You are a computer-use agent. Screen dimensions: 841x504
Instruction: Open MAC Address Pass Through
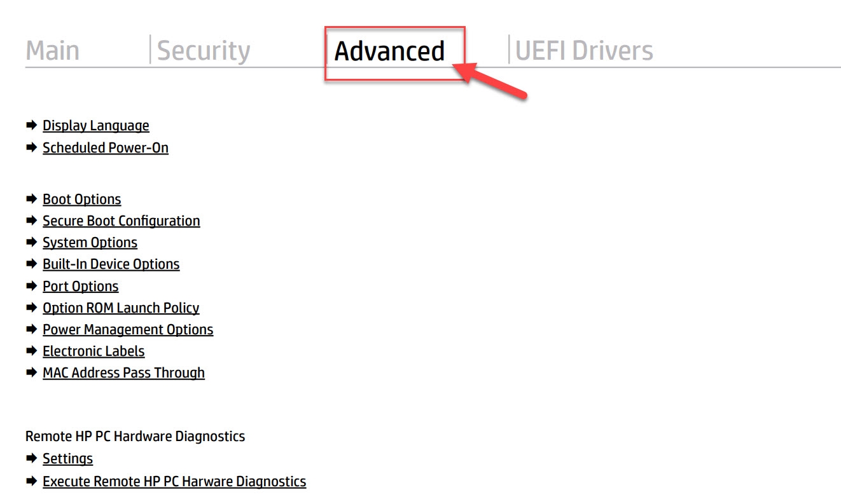pos(124,373)
